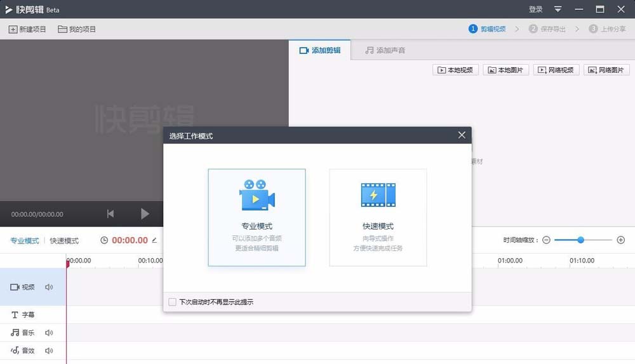Close the 选择工作模式 dialog
This screenshot has height=364, width=635.
[462, 135]
